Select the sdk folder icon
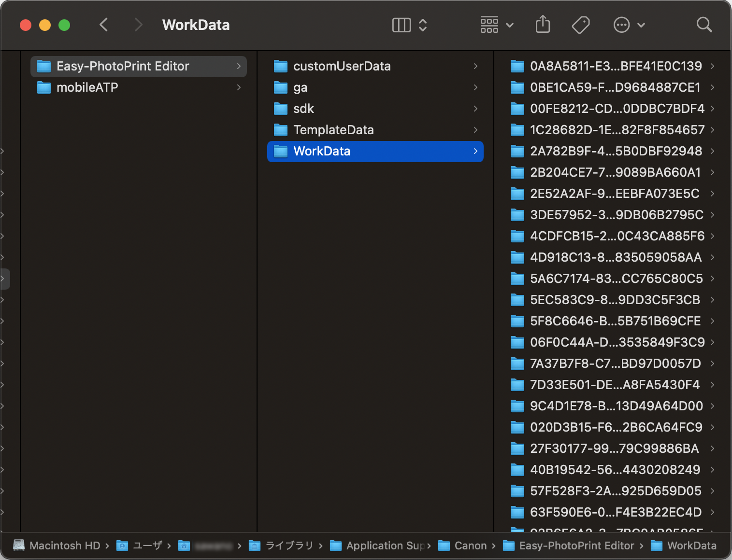The image size is (732, 560). point(281,109)
